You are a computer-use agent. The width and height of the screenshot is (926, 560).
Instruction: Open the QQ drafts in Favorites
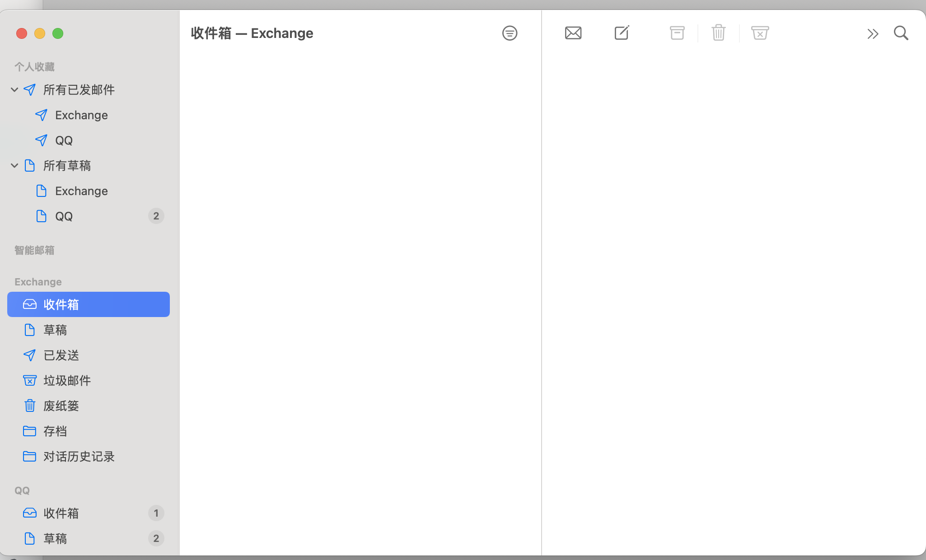click(64, 216)
